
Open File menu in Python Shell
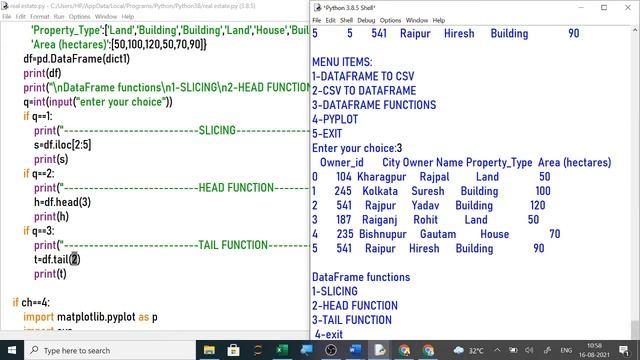click(x=317, y=20)
